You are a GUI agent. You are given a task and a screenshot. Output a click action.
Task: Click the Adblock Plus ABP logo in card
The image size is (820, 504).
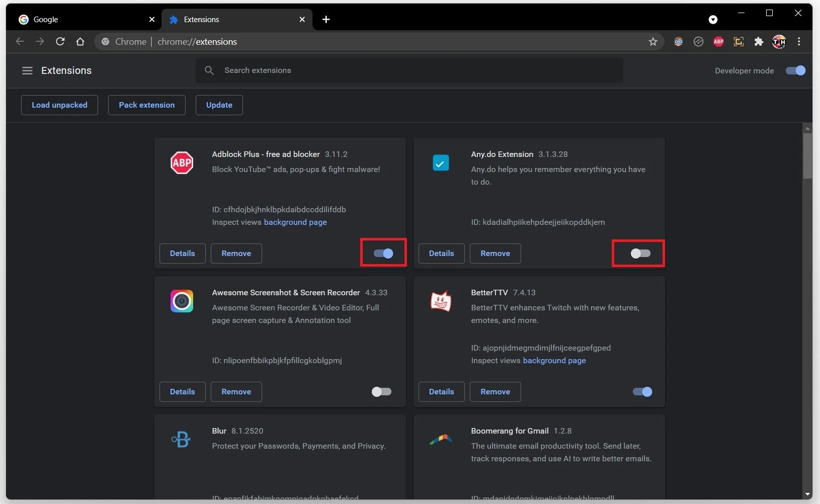click(182, 162)
